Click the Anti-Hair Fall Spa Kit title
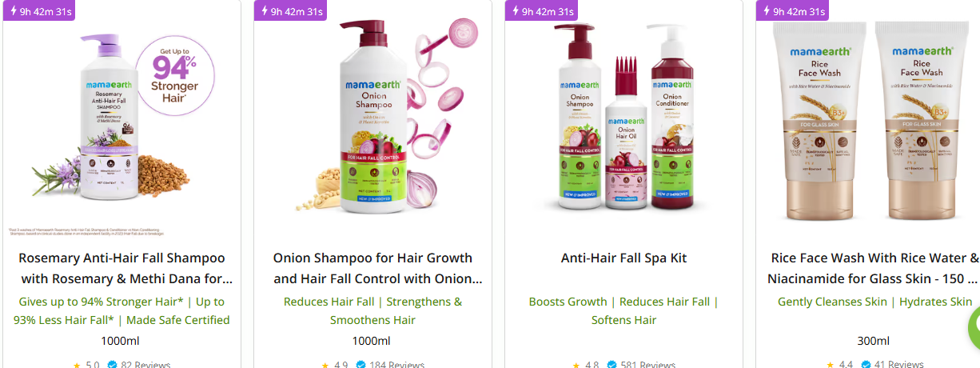Image resolution: width=980 pixels, height=368 pixels. click(x=623, y=258)
